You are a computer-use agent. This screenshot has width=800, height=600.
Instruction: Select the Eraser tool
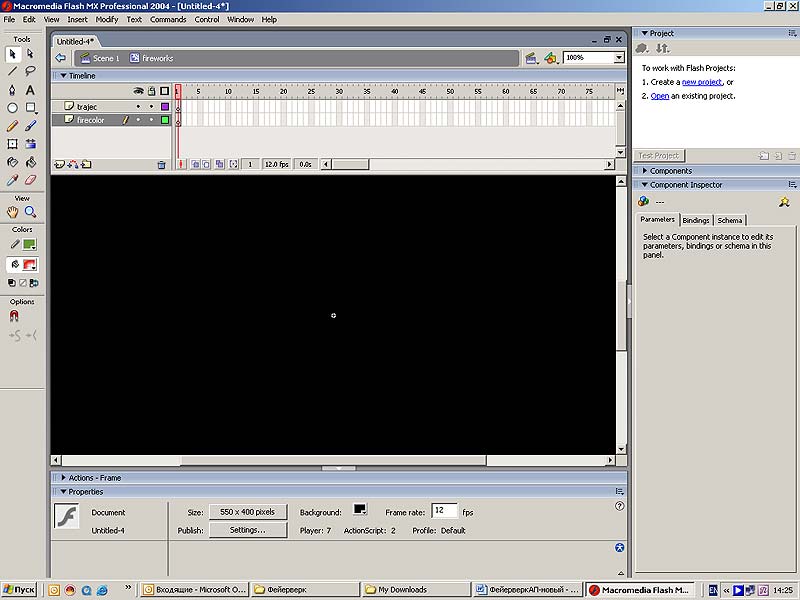31,180
